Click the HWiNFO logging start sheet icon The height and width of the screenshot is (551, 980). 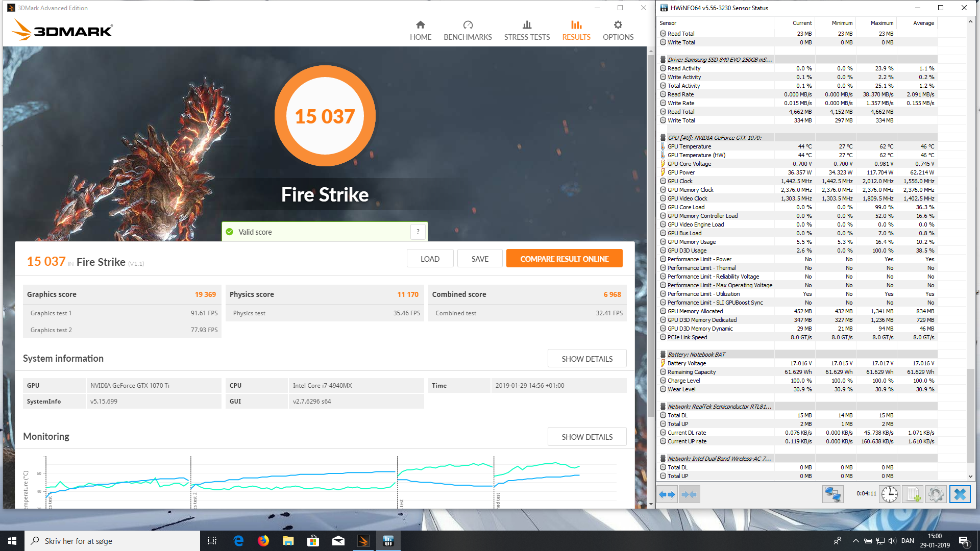coord(913,494)
